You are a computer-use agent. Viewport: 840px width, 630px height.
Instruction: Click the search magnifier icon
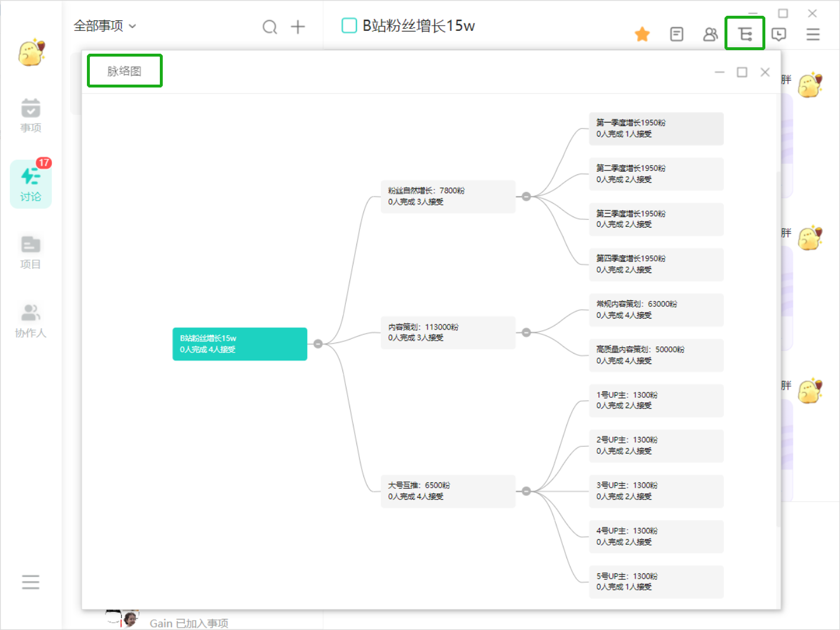[x=269, y=27]
